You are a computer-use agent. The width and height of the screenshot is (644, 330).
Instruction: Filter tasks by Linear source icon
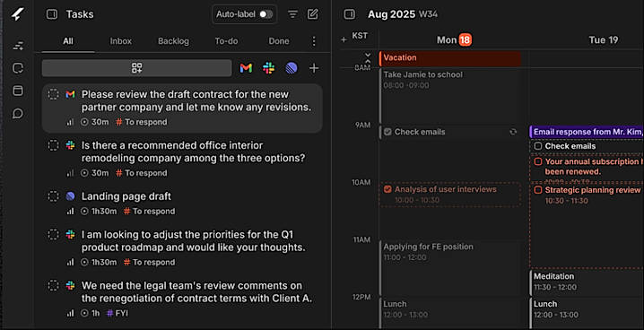click(x=292, y=68)
